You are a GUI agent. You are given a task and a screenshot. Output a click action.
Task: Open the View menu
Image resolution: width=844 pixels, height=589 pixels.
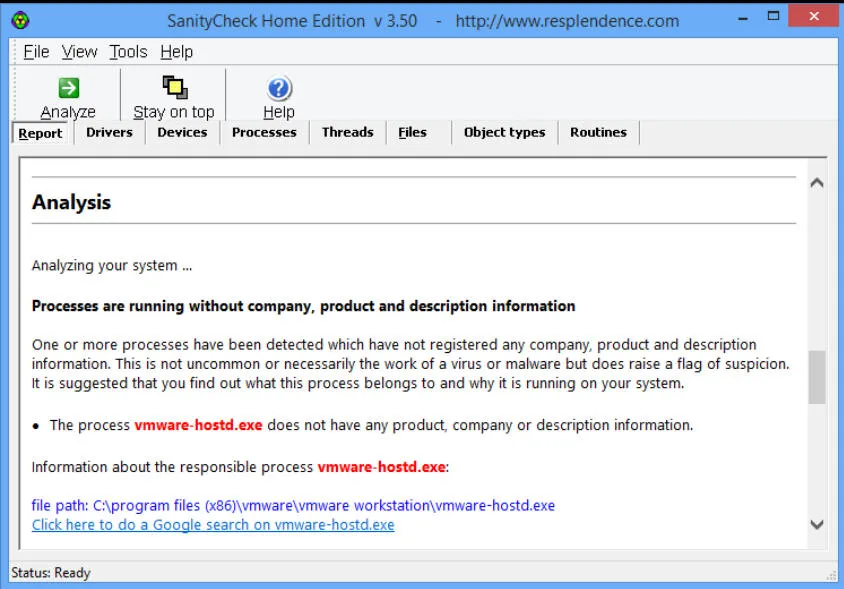coord(79,52)
